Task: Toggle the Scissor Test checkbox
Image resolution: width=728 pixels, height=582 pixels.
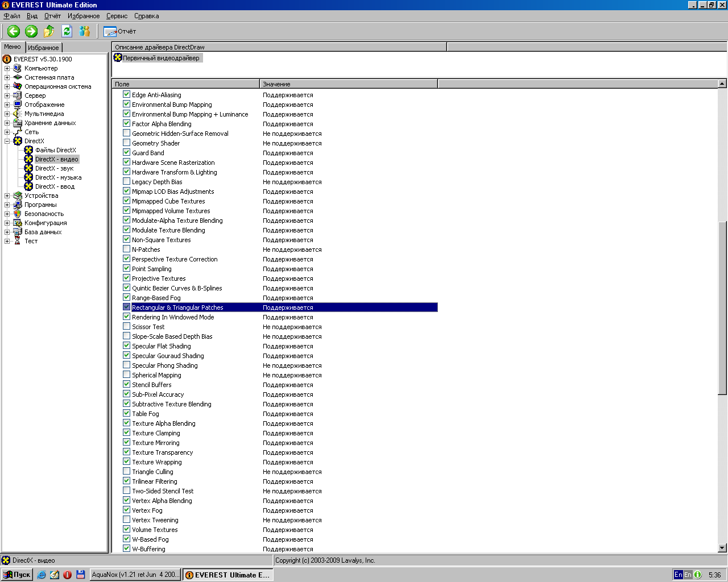Action: 127,326
